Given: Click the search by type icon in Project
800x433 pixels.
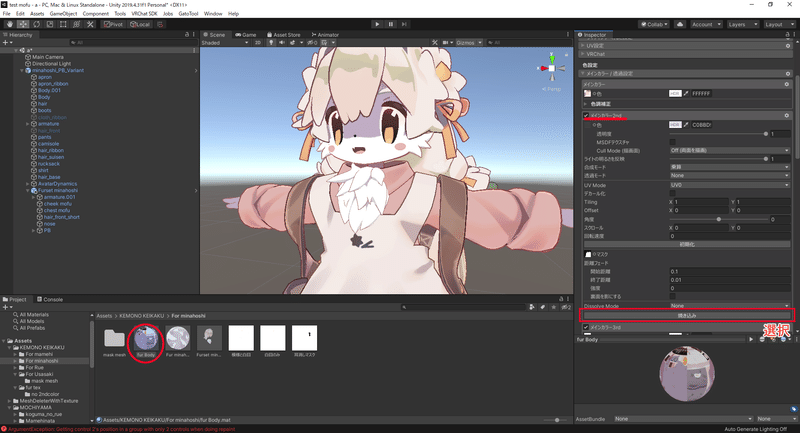Looking at the screenshot, I should 532,307.
